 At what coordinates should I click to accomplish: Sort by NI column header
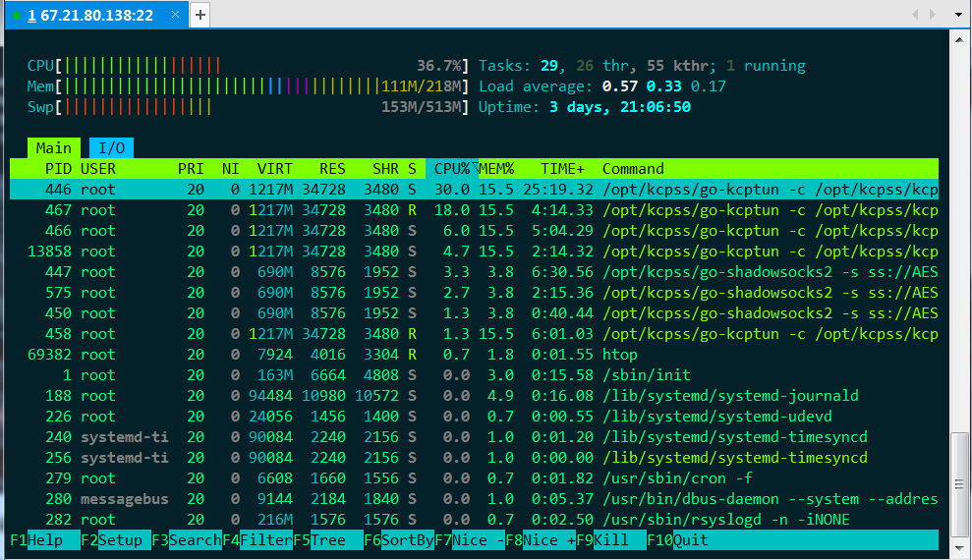tap(231, 169)
